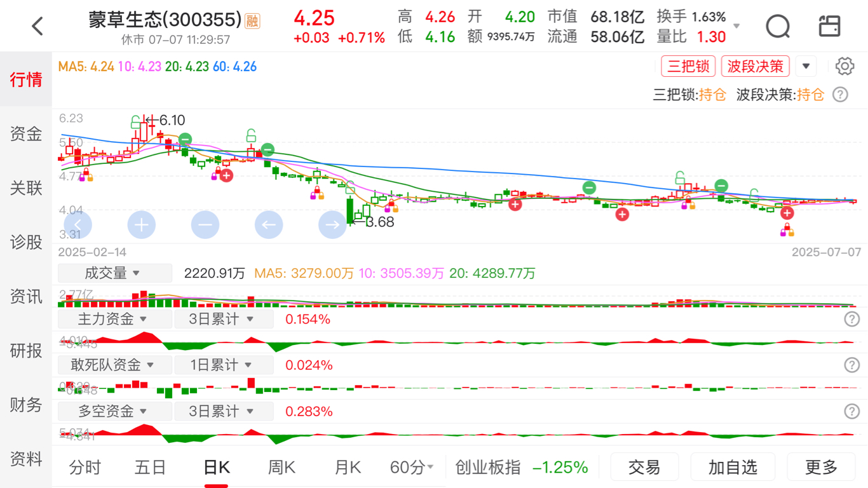Tap the 创业板指 index quote

pyautogui.click(x=521, y=468)
